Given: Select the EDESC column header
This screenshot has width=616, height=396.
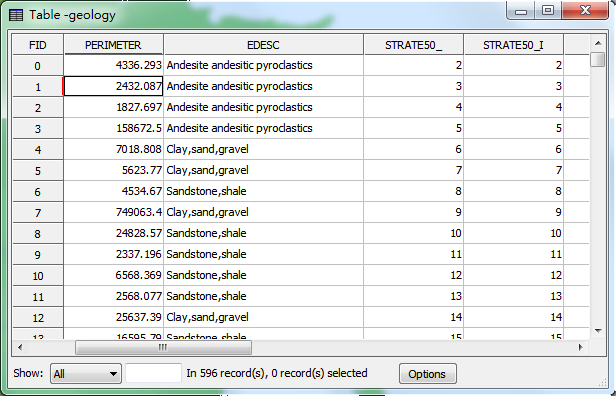Looking at the screenshot, I should pyautogui.click(x=263, y=45).
